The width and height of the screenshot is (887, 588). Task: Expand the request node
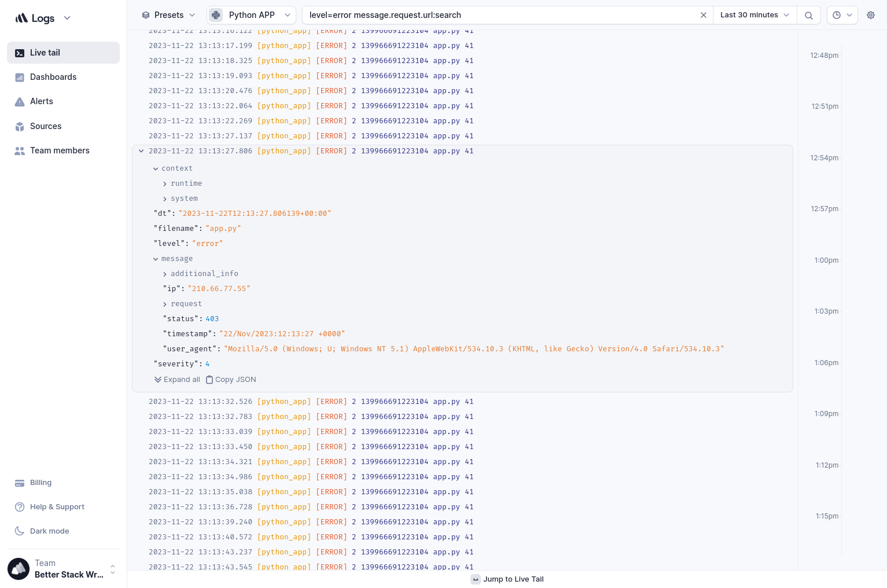pyautogui.click(x=165, y=304)
